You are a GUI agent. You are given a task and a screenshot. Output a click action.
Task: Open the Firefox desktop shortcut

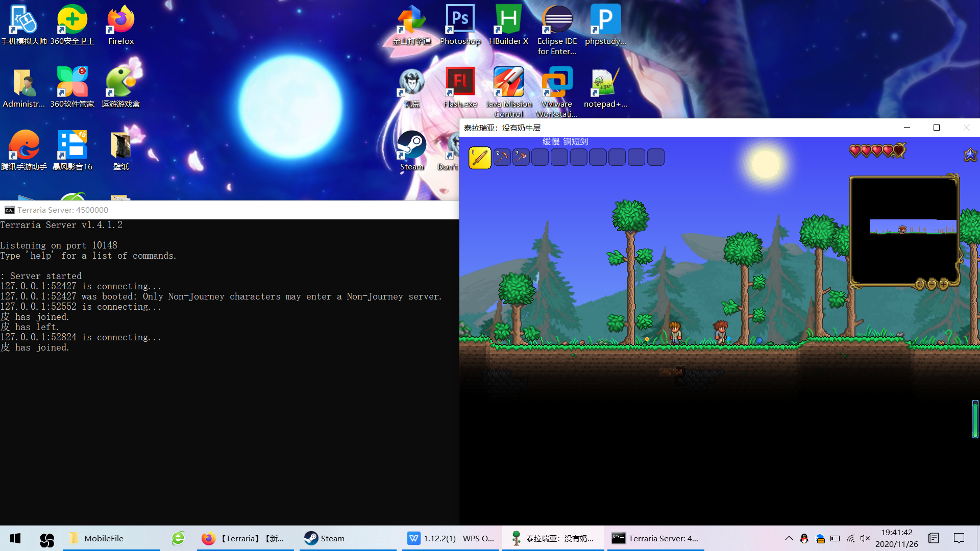(121, 24)
